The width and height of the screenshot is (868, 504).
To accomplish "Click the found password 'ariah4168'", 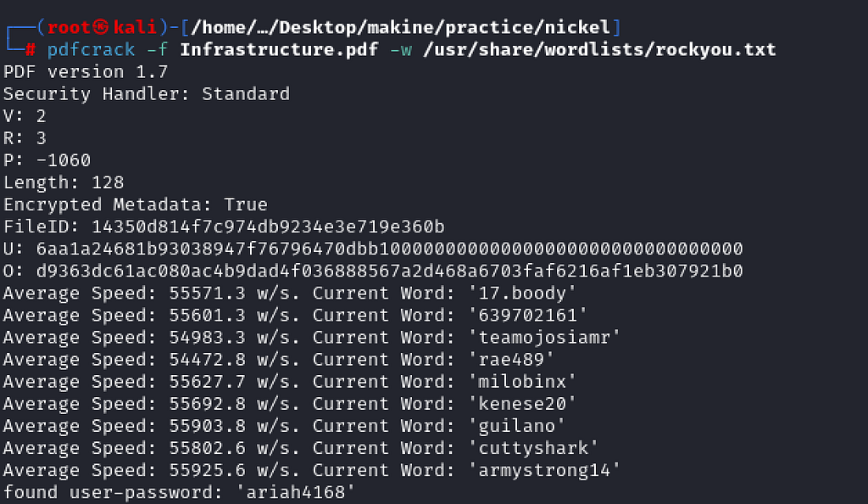I will [x=295, y=492].
